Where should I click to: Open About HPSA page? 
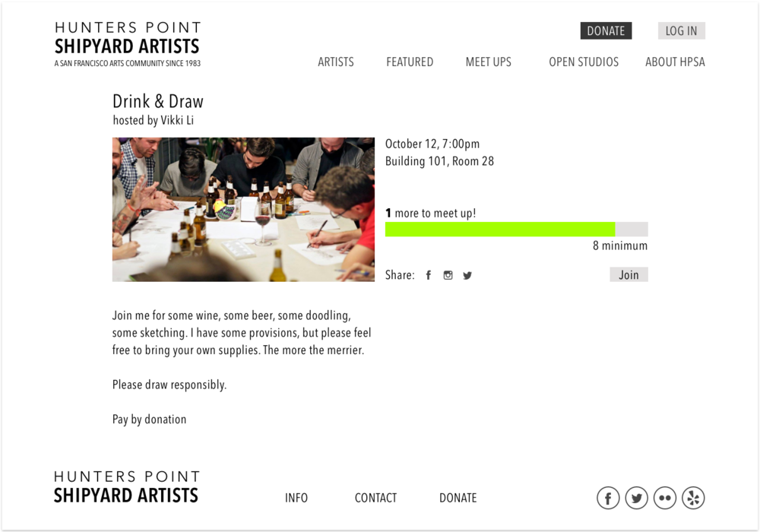point(675,62)
